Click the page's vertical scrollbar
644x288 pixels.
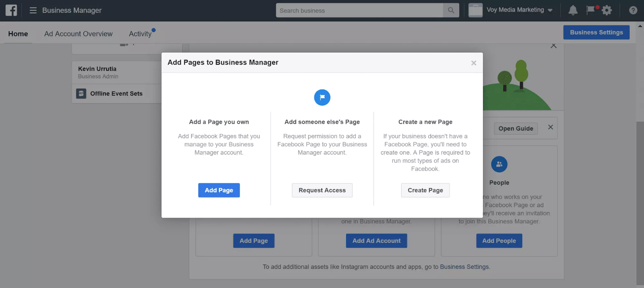pyautogui.click(x=640, y=203)
